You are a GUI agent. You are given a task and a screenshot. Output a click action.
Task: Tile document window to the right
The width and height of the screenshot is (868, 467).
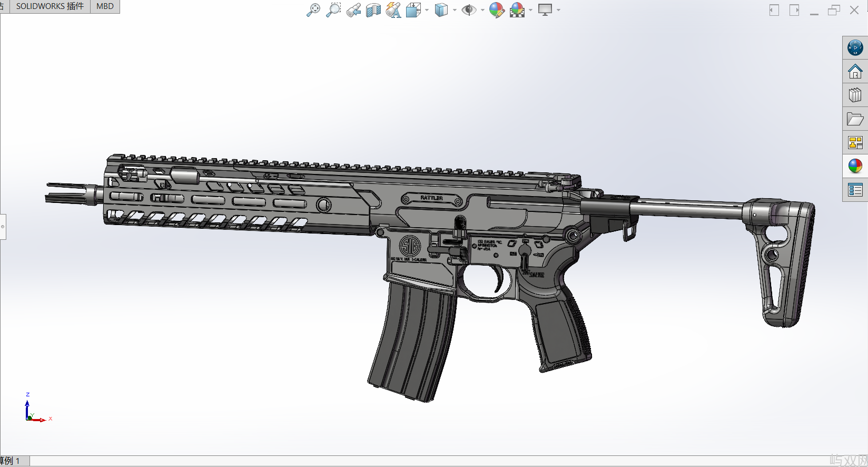[x=794, y=10]
